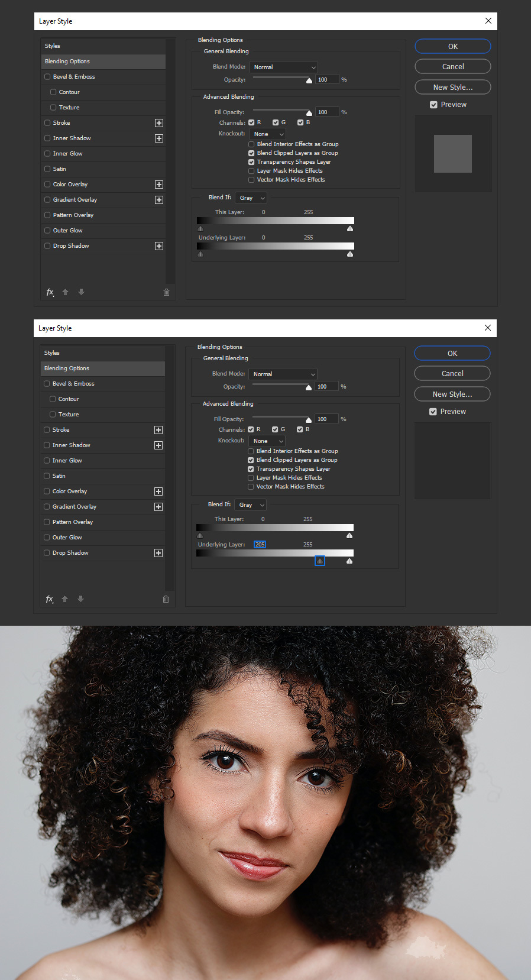Close the lower Layer Style dialog

[487, 328]
